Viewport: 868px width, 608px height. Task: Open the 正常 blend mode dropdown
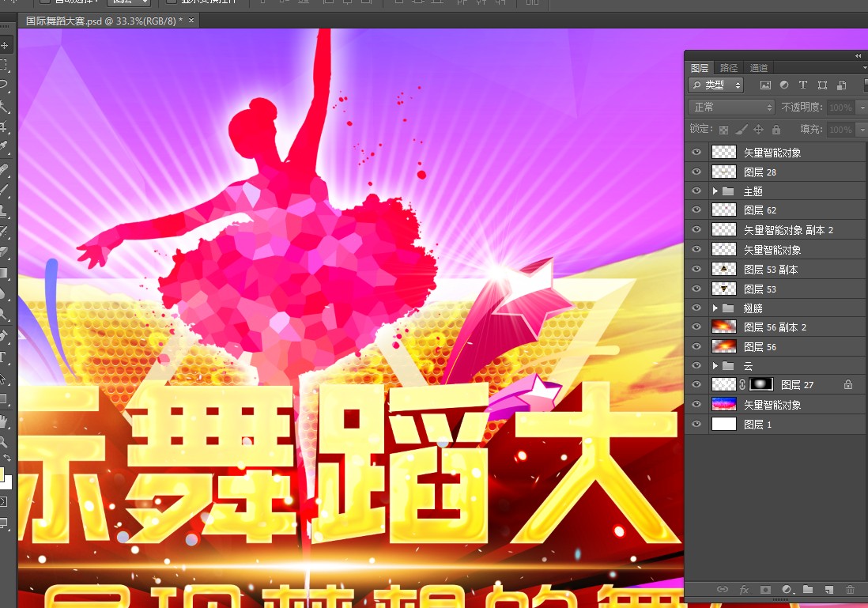coord(731,107)
